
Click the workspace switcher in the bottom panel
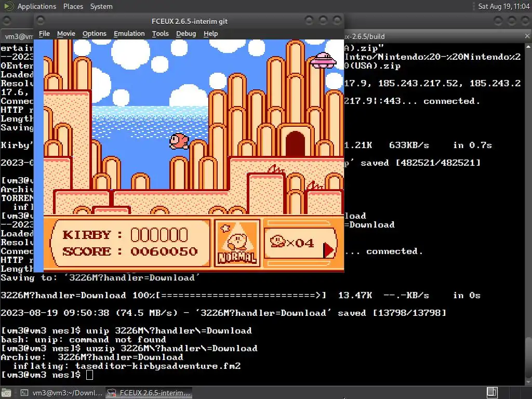tap(492, 393)
